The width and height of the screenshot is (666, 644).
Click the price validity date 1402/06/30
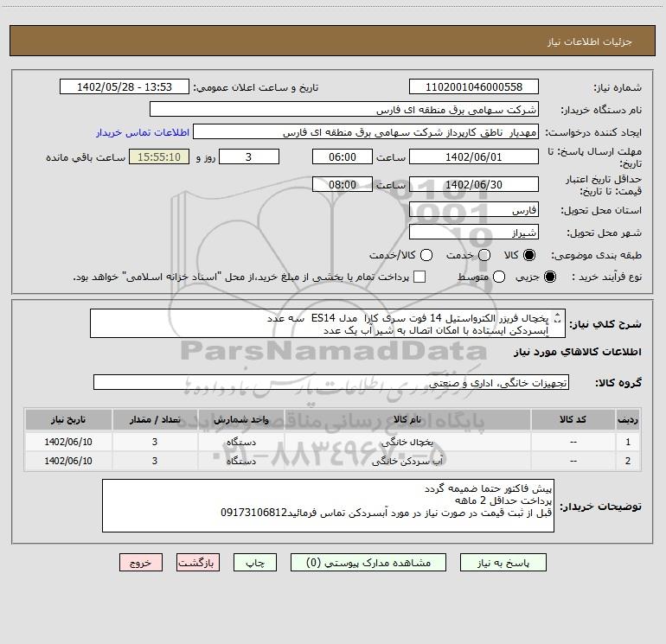pos(474,184)
